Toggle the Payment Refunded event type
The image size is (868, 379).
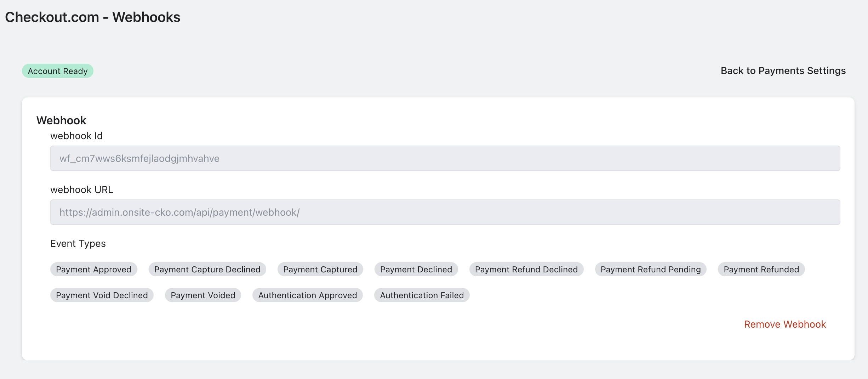761,269
